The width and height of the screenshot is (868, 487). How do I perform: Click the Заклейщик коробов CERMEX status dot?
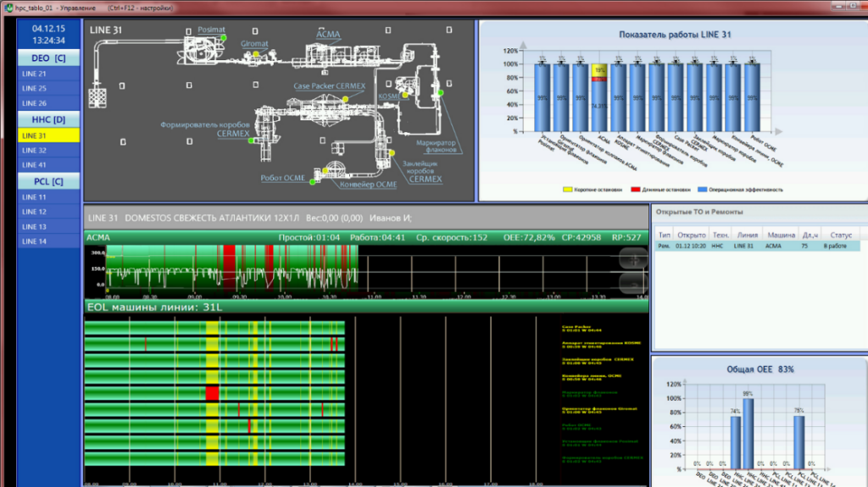coord(392,152)
